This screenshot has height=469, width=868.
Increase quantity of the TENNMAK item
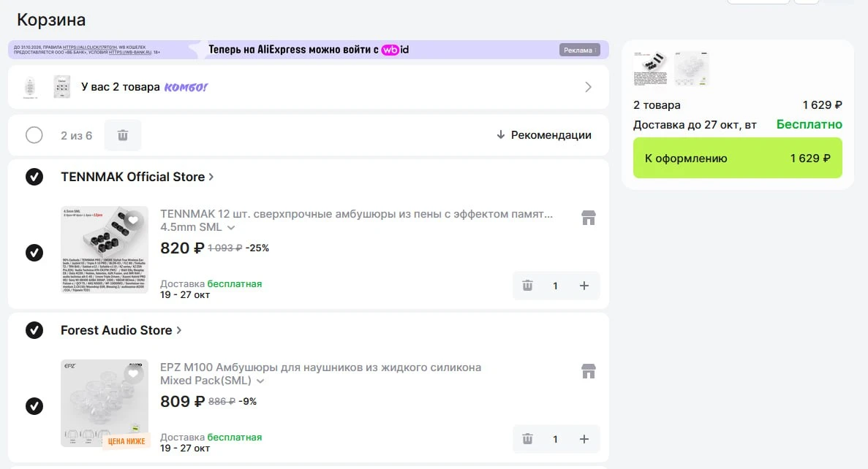(584, 286)
